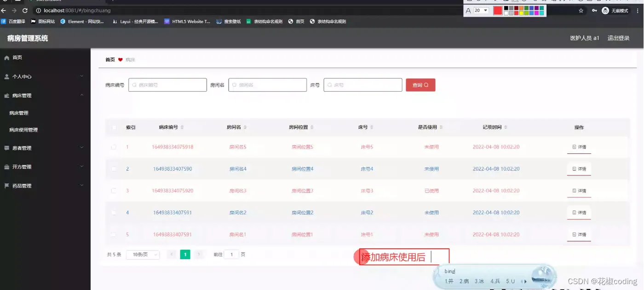644x290 pixels.
Task: Reload the page with the refresh icon
Action: coord(25,10)
